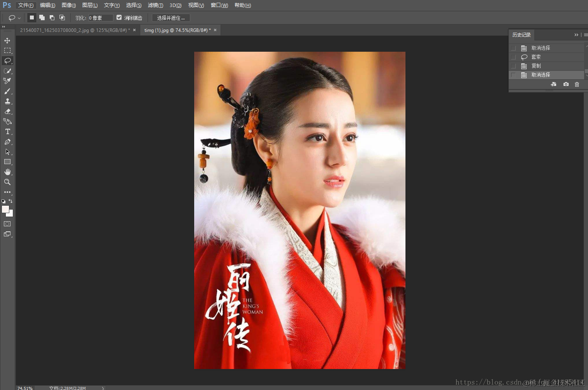The width and height of the screenshot is (588, 390).
Task: Select the Rectangle shape tool
Action: coord(7,162)
